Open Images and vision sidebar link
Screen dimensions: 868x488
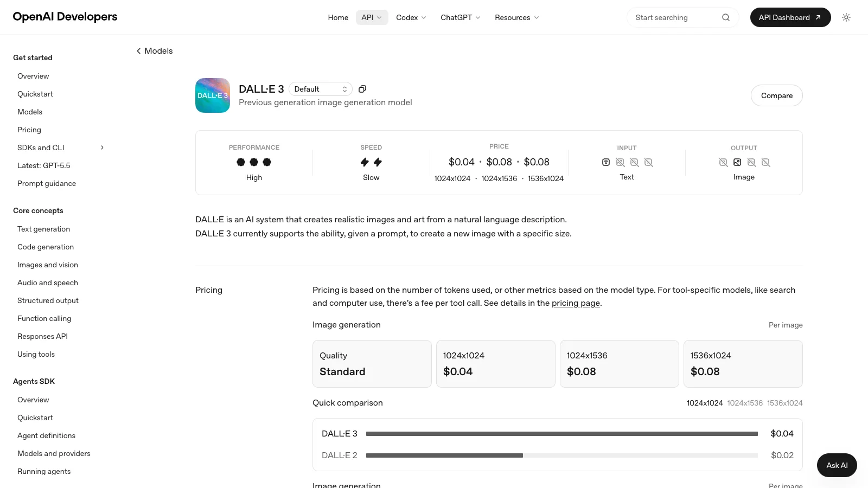(48, 265)
